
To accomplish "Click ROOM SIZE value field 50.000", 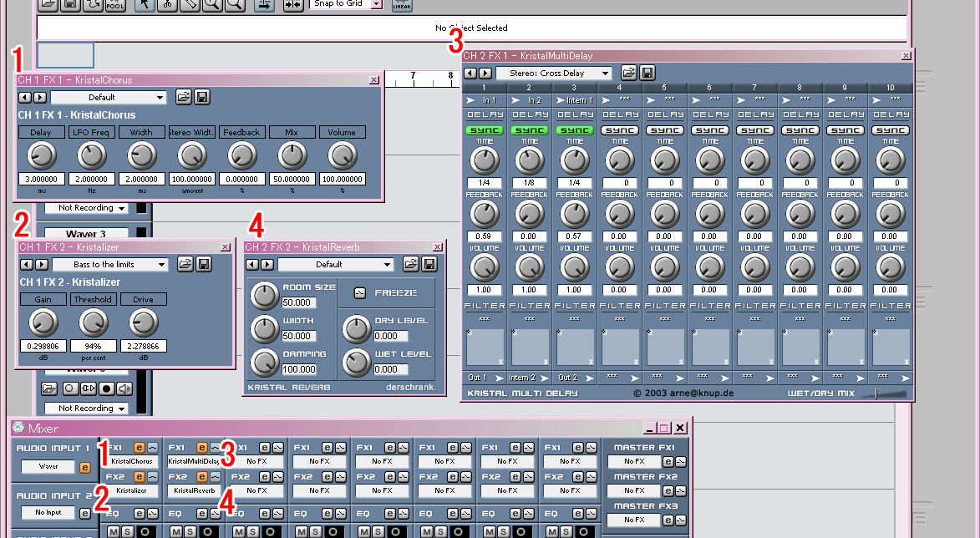I will click(x=299, y=302).
